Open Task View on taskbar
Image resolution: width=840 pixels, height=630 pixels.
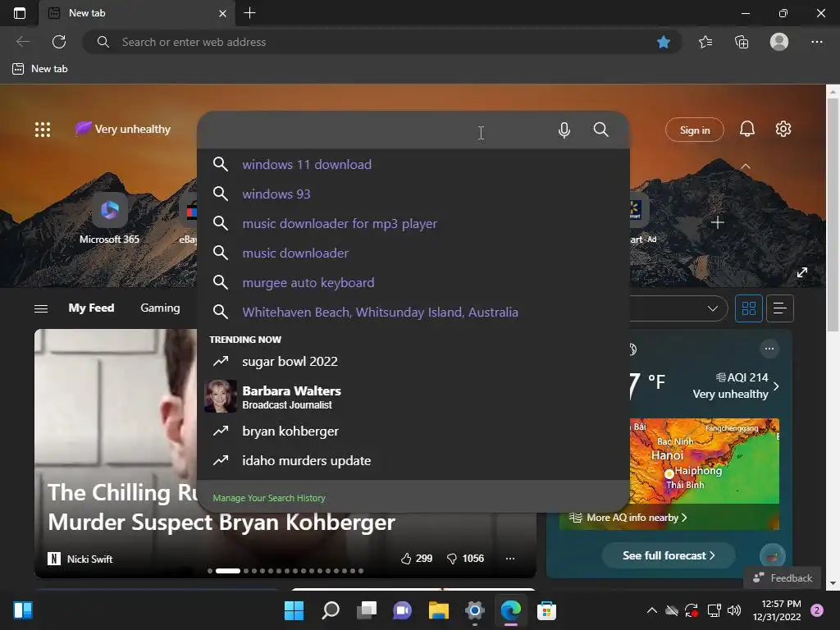click(367, 610)
